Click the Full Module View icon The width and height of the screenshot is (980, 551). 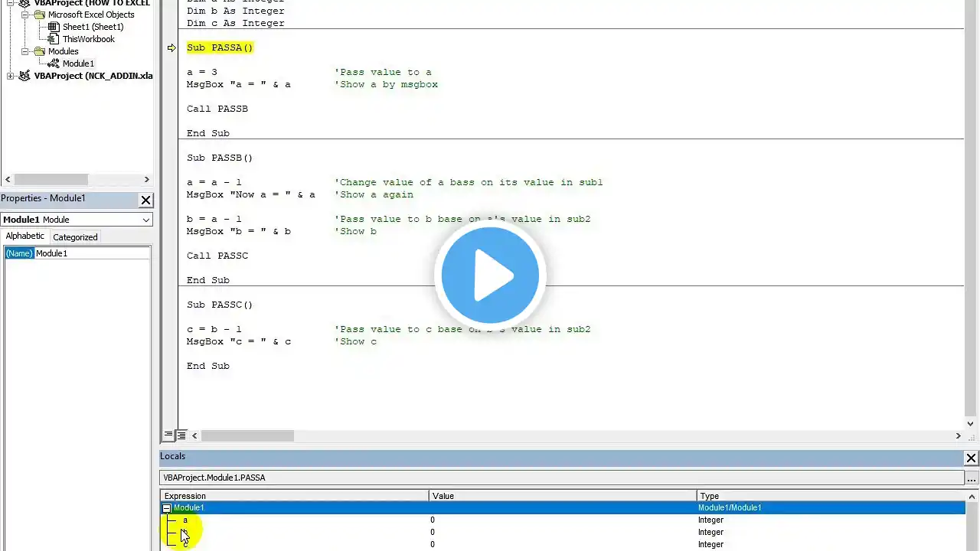181,435
